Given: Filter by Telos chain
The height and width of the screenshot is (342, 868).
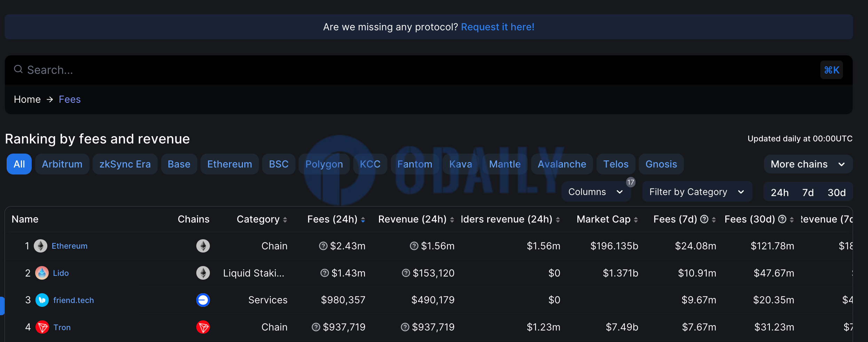Looking at the screenshot, I should click(616, 164).
